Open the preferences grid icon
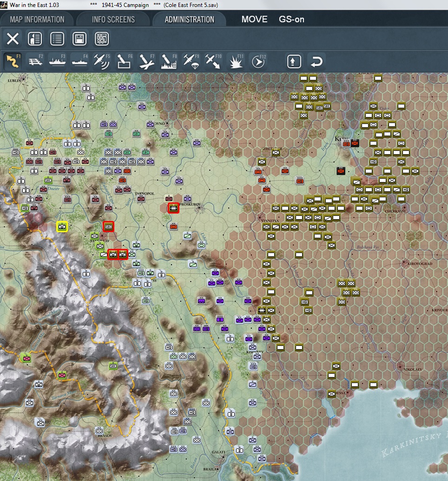 [x=102, y=39]
